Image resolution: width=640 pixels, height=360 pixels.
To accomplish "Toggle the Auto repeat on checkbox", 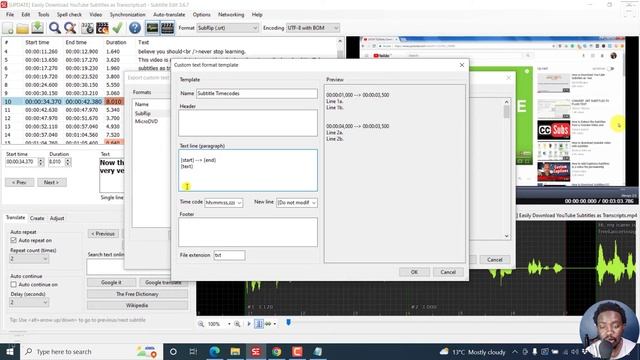I will pos(13,240).
